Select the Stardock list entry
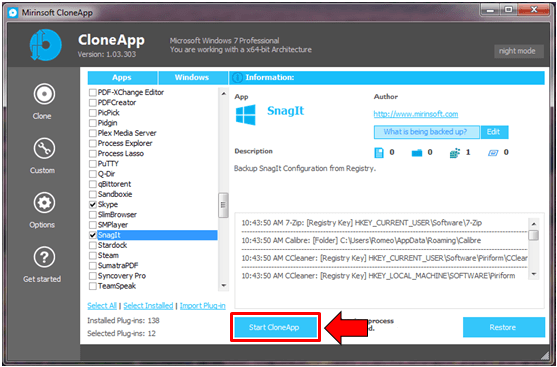 click(x=113, y=245)
